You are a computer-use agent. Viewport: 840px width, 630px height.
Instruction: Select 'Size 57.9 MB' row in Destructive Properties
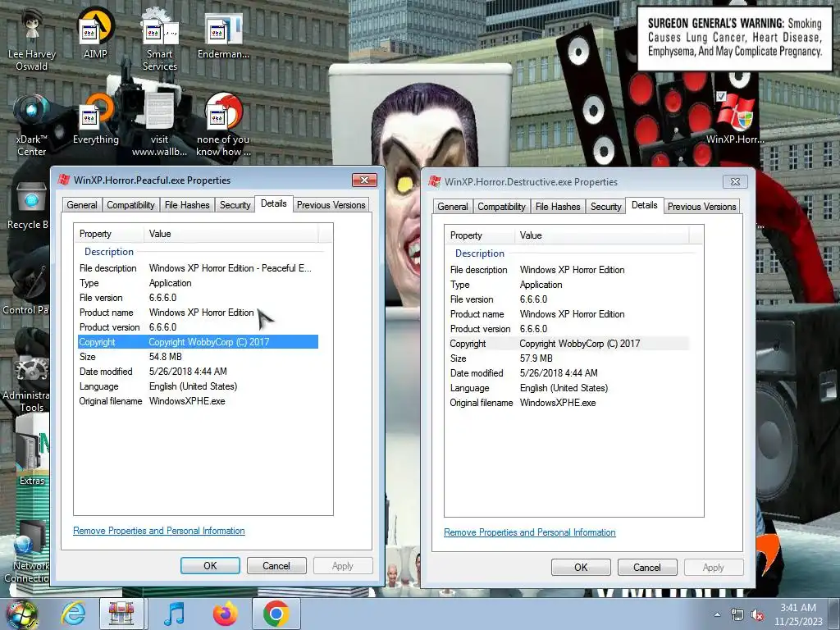pos(569,358)
